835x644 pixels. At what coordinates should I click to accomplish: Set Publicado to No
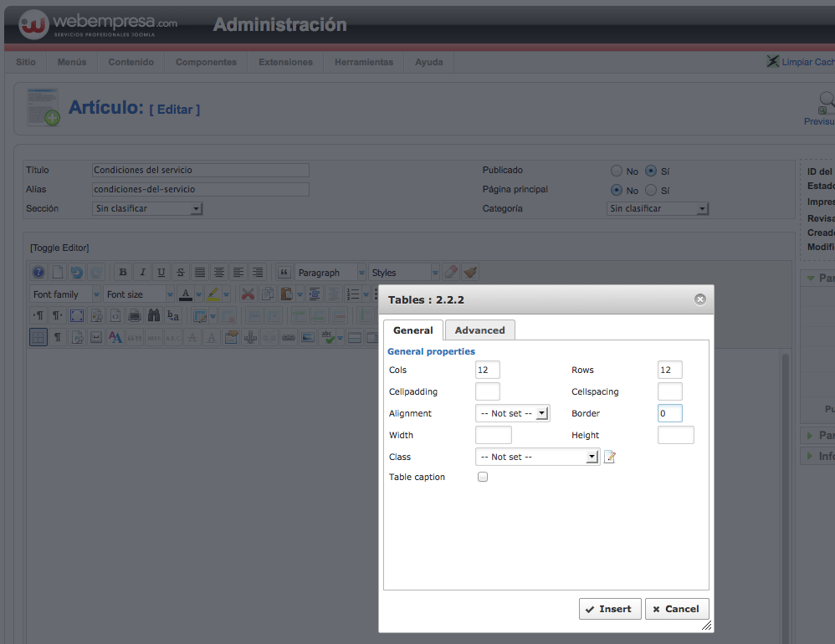(x=616, y=171)
